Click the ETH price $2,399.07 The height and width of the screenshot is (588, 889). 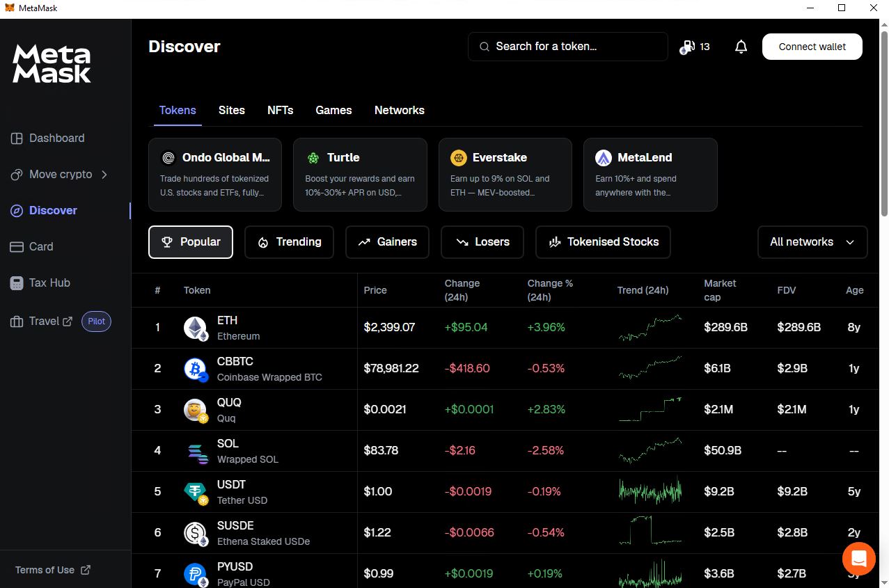pyautogui.click(x=389, y=327)
